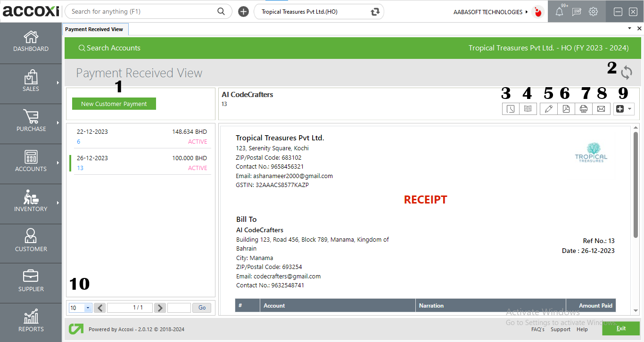The image size is (644, 342).
Task: Print the AI CodeCrafters receipt
Action: click(583, 109)
